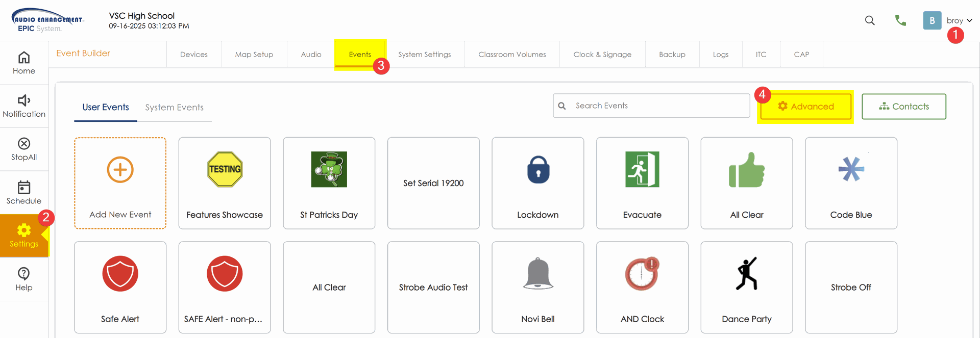Open the Notification megaphone sidebar item
This screenshot has height=338, width=980.
24,106
